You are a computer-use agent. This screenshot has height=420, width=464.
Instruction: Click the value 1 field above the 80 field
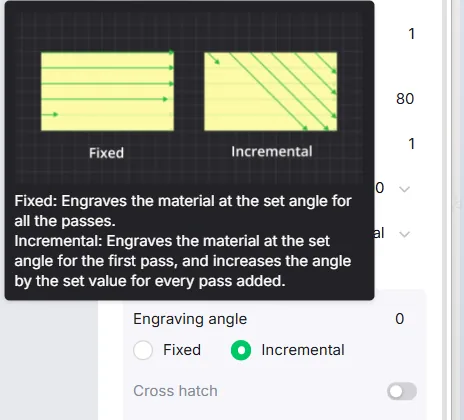(x=411, y=34)
